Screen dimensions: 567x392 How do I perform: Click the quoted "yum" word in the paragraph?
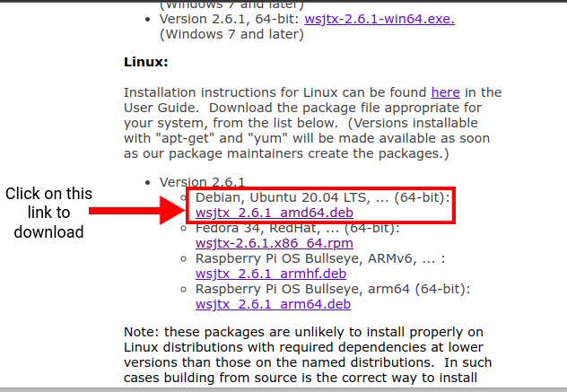pos(265,138)
